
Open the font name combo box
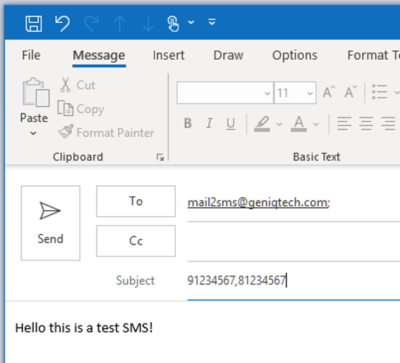coord(225,93)
